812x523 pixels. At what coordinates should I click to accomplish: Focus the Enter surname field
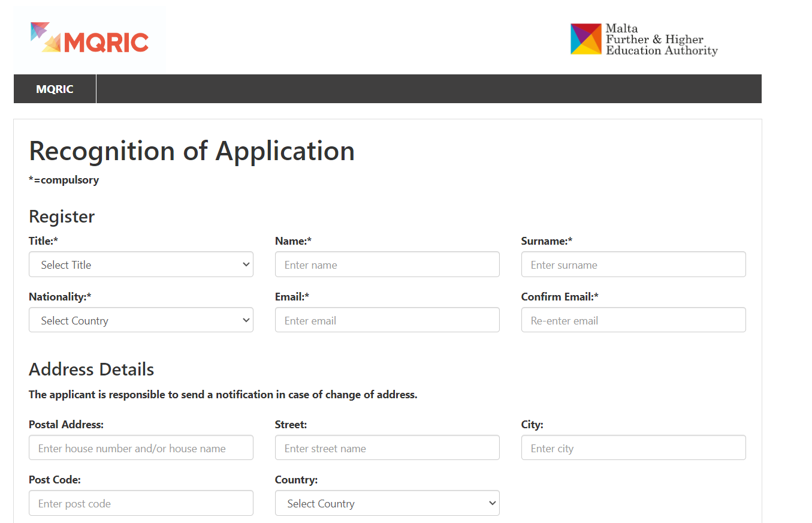tap(633, 264)
